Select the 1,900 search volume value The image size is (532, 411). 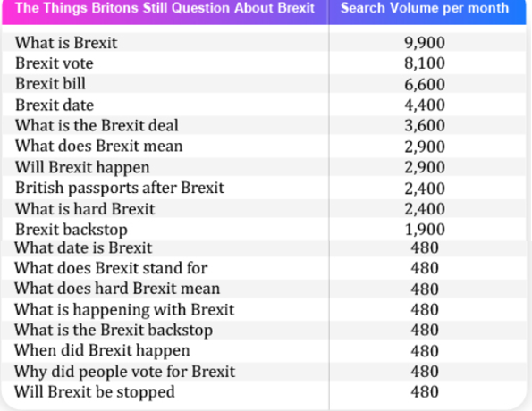point(425,230)
